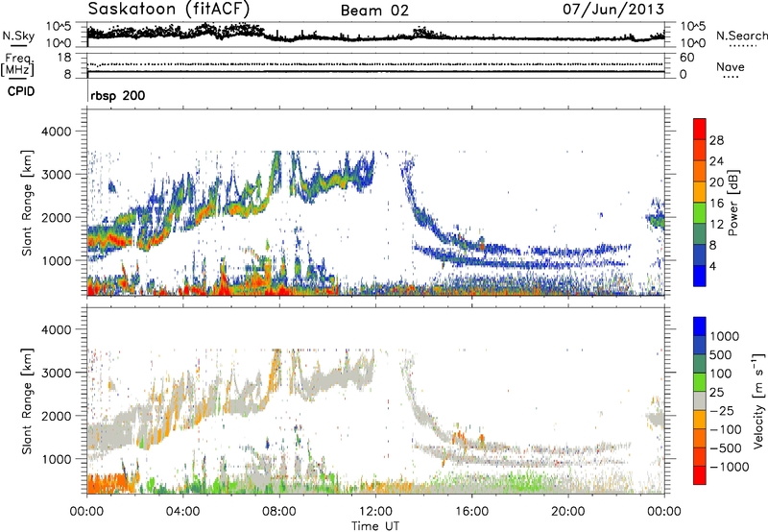Viewport: 768px width, 532px height.
Task: Click the 12:00 time axis label
Action: click(x=375, y=512)
